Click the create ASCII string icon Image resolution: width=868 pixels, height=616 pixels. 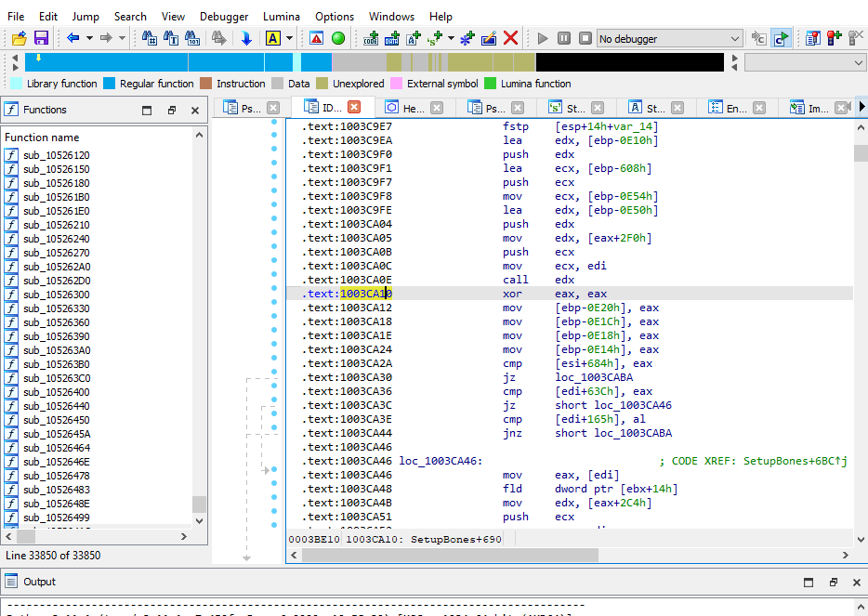pyautogui.click(x=414, y=38)
